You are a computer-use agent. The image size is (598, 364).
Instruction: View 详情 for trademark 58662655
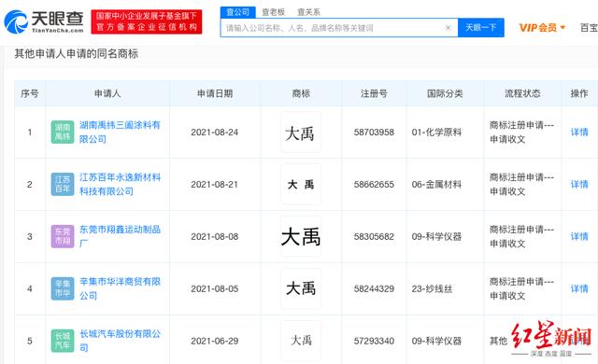point(579,184)
